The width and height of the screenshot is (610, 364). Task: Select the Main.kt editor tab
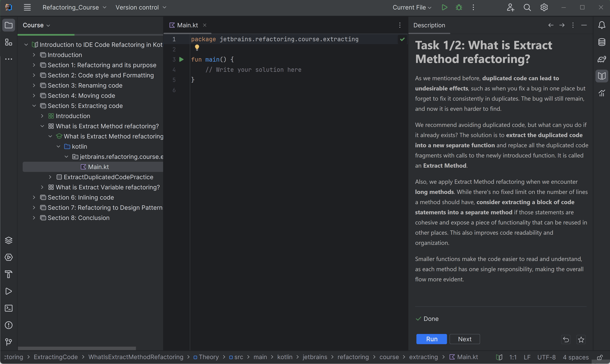click(187, 25)
